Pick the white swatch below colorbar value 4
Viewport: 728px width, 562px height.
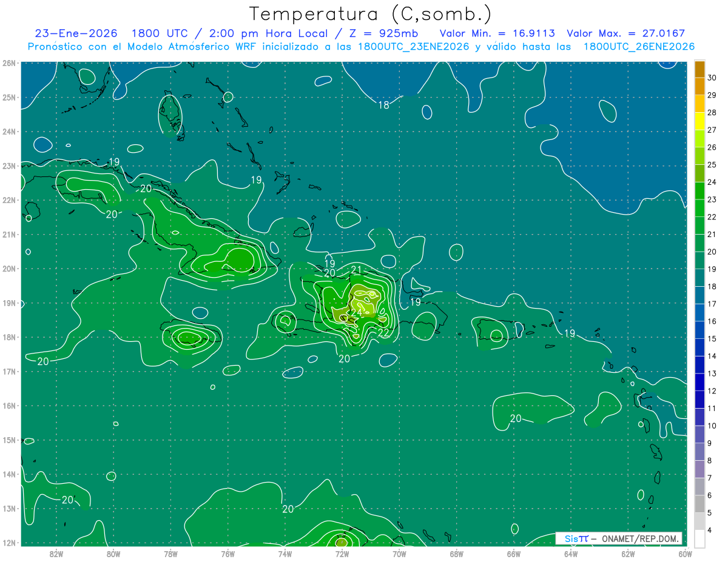tap(699, 539)
